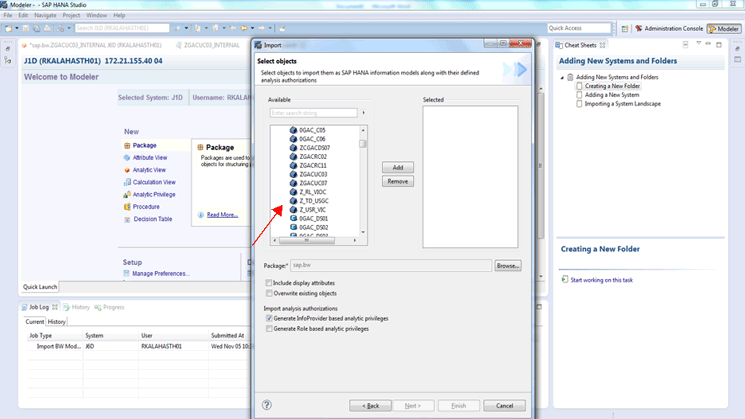Viewport: 745px width, 419px height.
Task: Click the Add button in Import dialog
Action: tap(398, 167)
